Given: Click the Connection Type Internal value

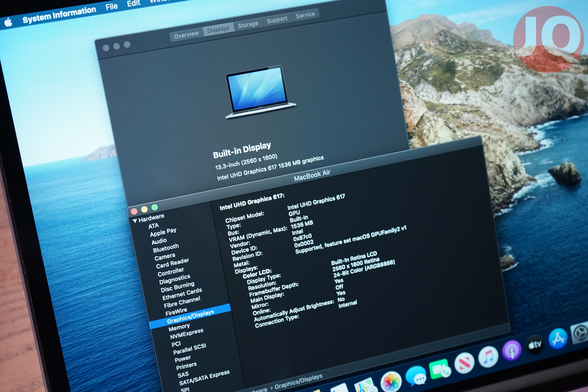Looking at the screenshot, I should click(347, 305).
